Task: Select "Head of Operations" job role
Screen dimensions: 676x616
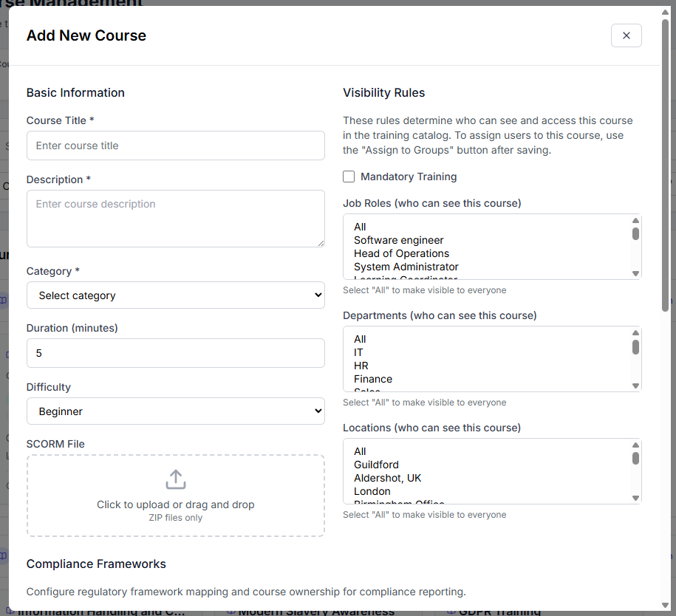Action: click(401, 253)
